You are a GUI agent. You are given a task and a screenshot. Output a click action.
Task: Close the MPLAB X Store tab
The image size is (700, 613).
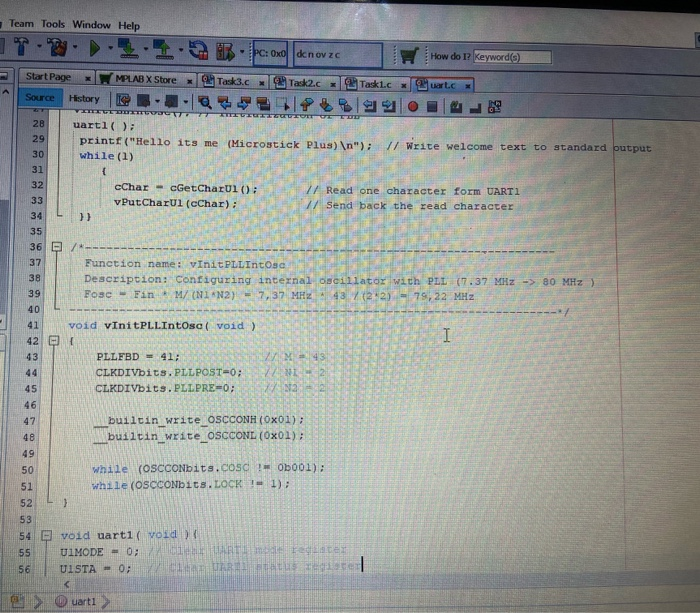coord(189,81)
